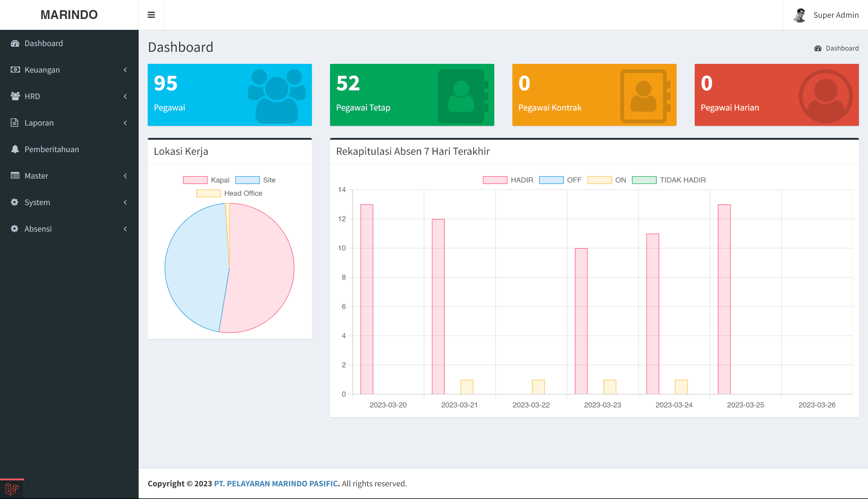868x499 pixels.
Task: Click the Laravel debugbar icon at the bottom left
Action: tap(12, 489)
